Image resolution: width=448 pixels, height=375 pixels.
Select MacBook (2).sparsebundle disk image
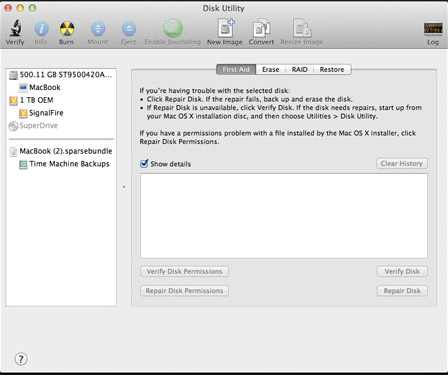tap(61, 151)
